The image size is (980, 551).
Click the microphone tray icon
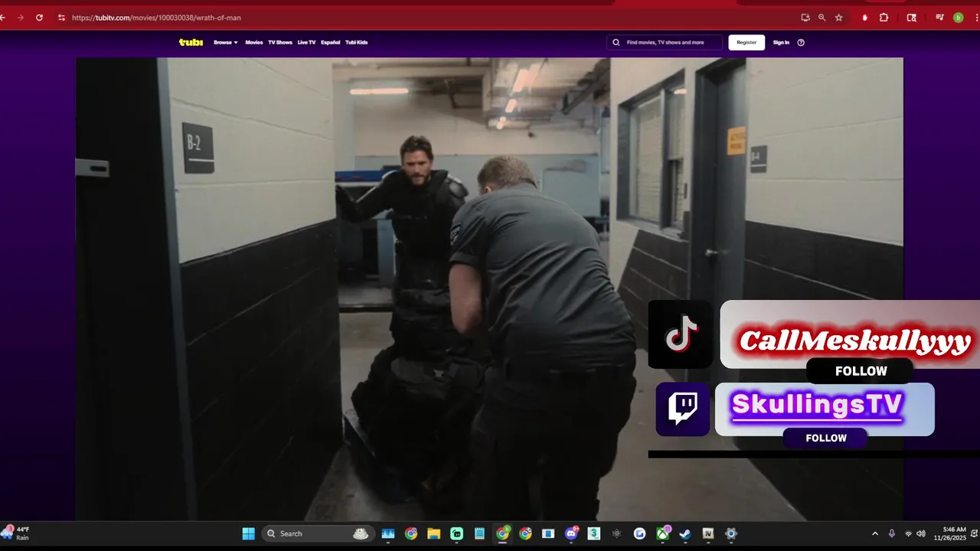point(892,533)
